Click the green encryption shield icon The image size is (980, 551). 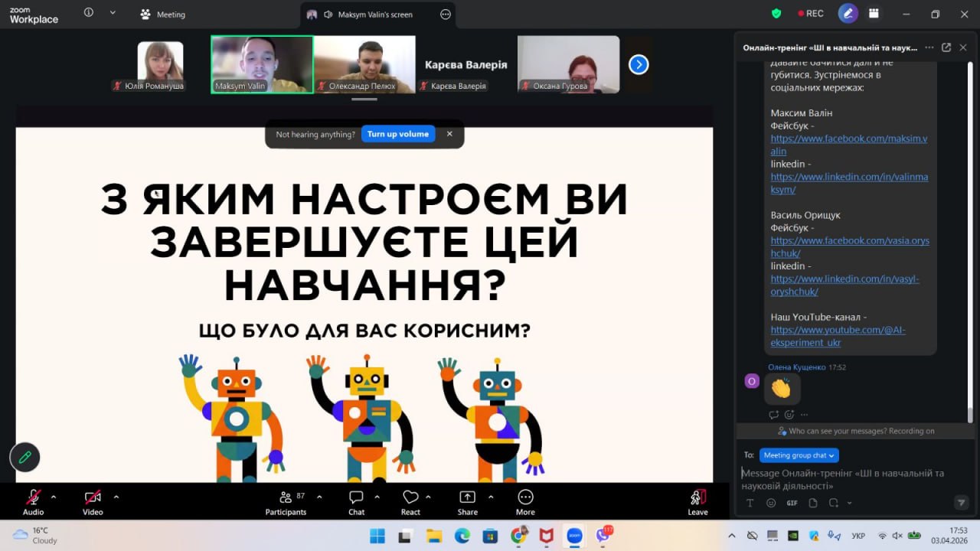point(776,14)
